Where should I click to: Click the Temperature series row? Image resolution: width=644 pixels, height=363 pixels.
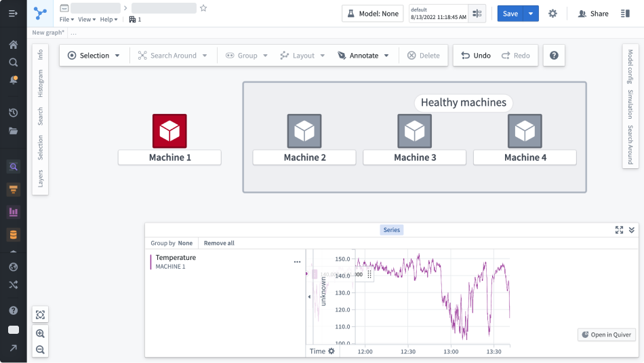pos(226,262)
